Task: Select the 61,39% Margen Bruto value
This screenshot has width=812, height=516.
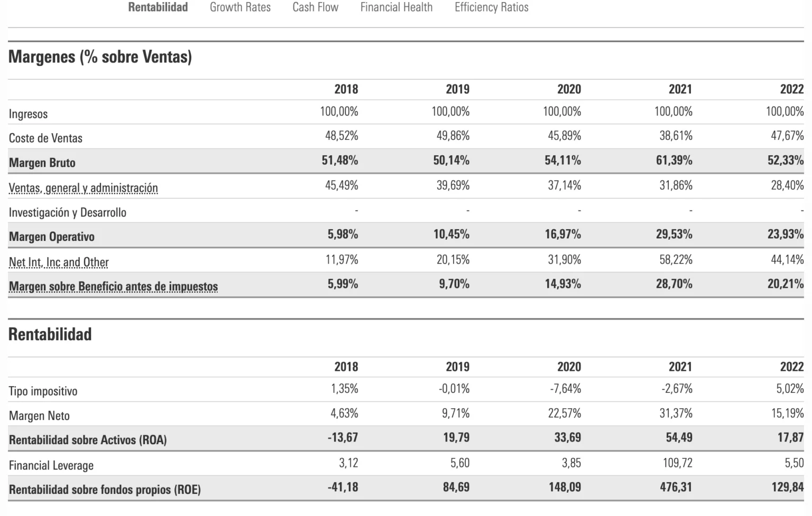Action: pyautogui.click(x=674, y=161)
